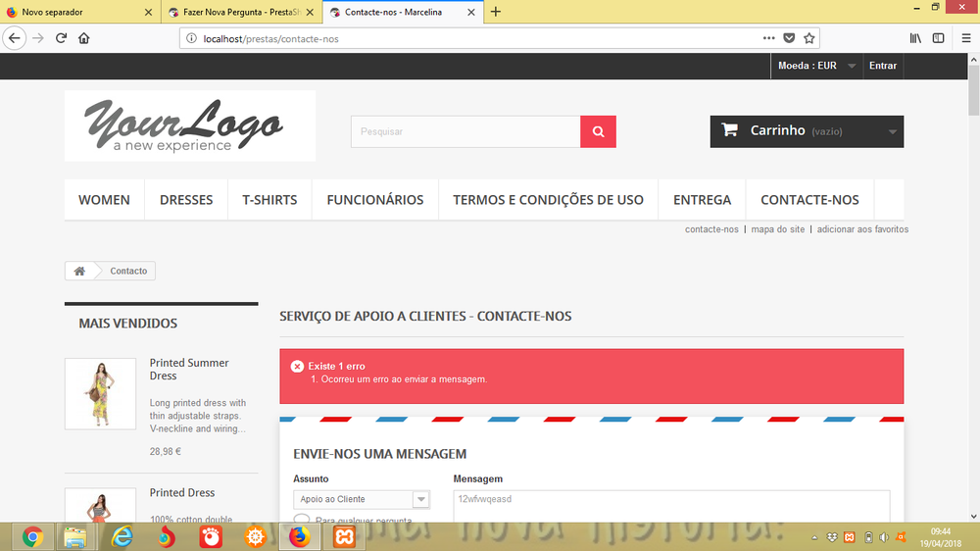Screen dimensions: 980x551
Task: Open the Printed Dress product title
Action: point(182,493)
